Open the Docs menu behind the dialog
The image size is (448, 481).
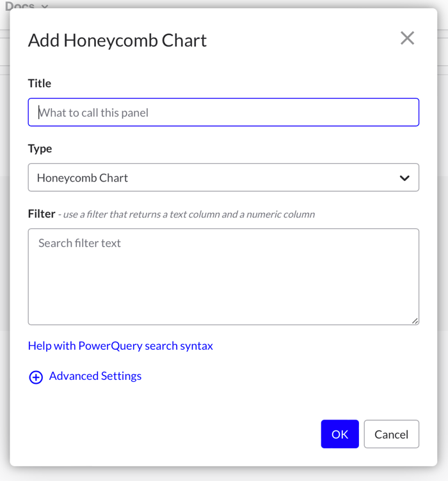19,6
